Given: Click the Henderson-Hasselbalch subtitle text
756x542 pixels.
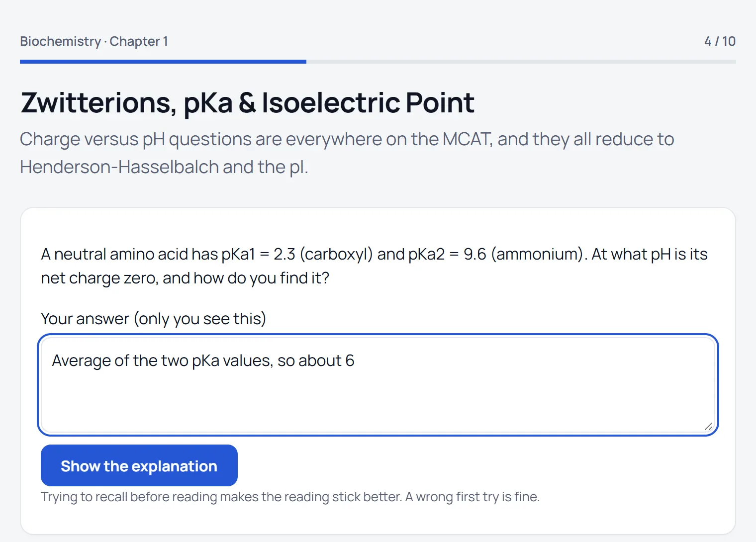Looking at the screenshot, I should coord(119,167).
